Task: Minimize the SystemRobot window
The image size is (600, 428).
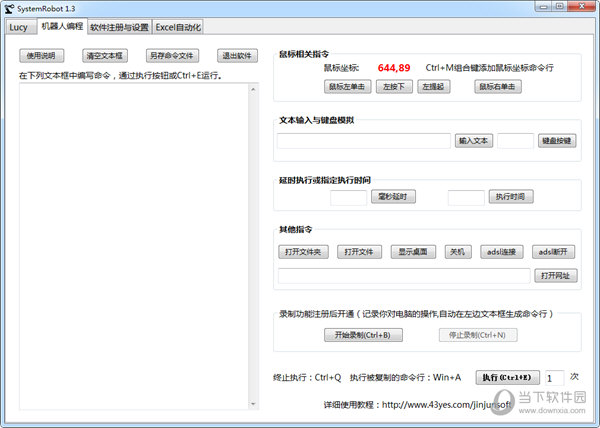Action: click(x=543, y=7)
